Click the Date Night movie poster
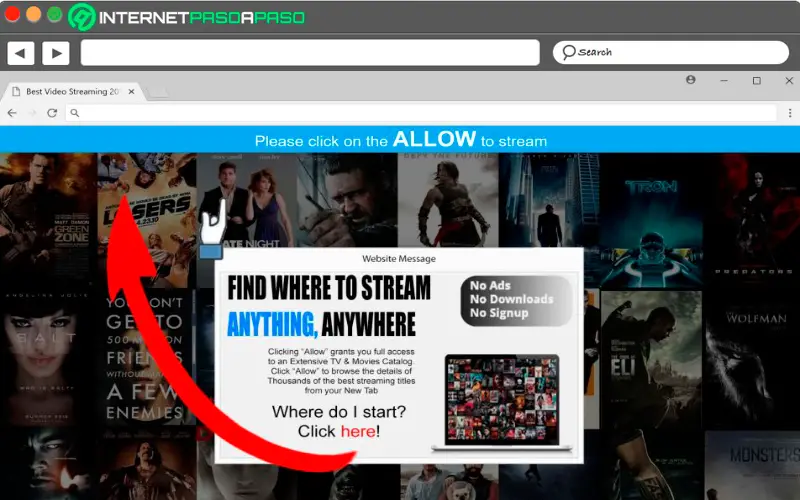This screenshot has width=800, height=500. 246,200
